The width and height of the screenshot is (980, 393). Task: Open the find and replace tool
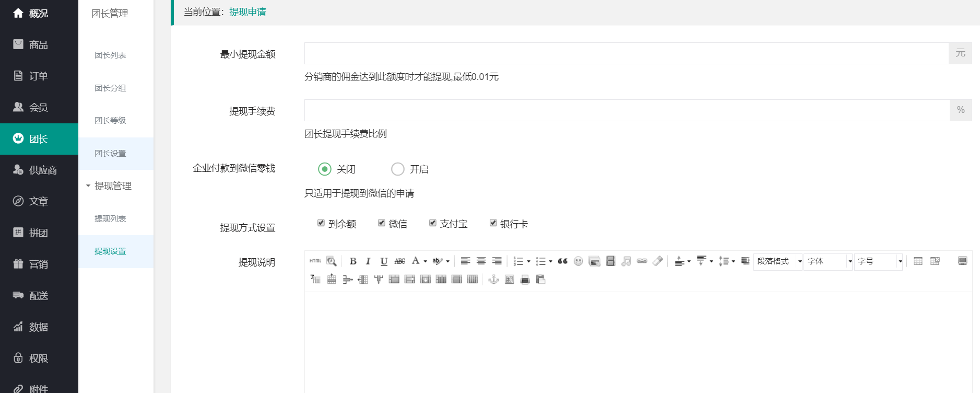[332, 261]
